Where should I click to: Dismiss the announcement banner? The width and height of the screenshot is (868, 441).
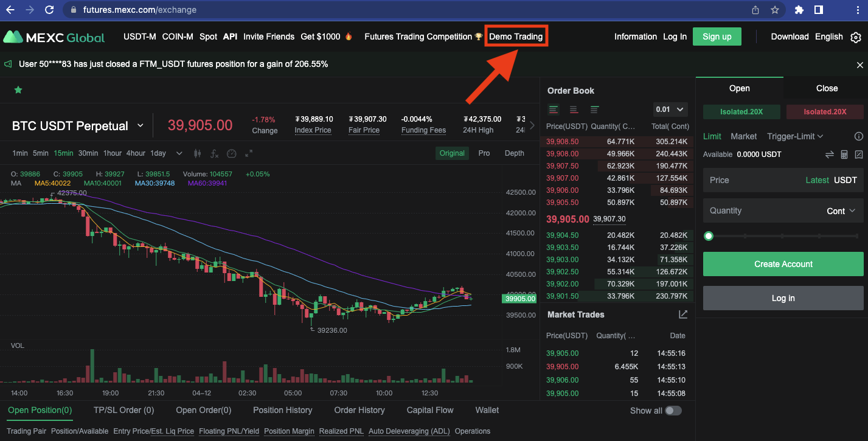pos(859,64)
